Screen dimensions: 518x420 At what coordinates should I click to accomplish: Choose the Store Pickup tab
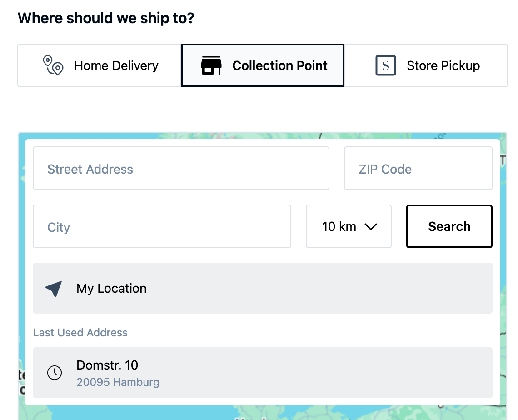426,65
